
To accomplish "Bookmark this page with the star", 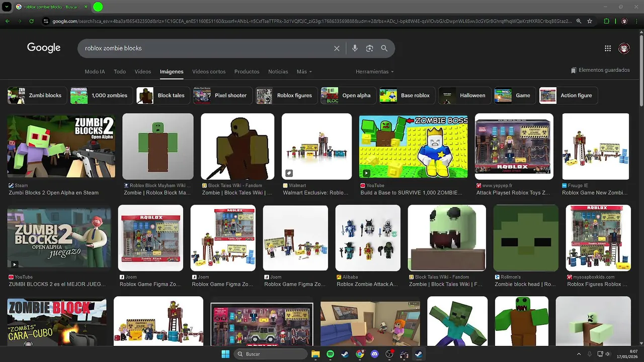I will click(590, 21).
